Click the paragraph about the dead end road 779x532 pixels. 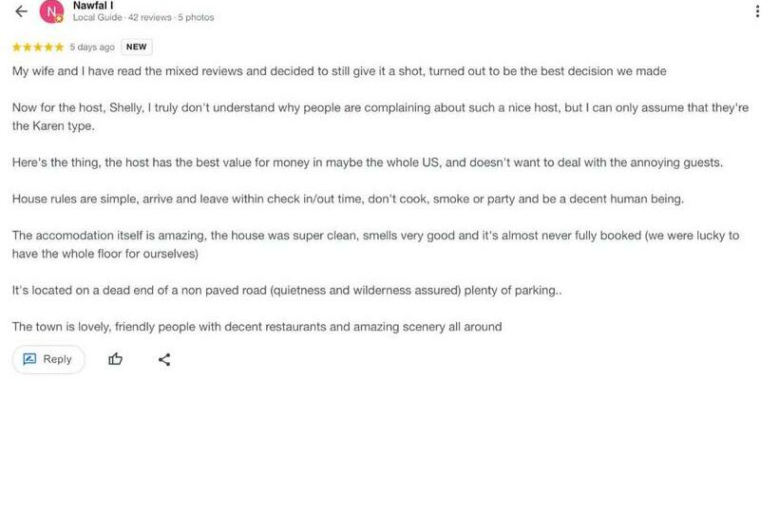tap(287, 290)
